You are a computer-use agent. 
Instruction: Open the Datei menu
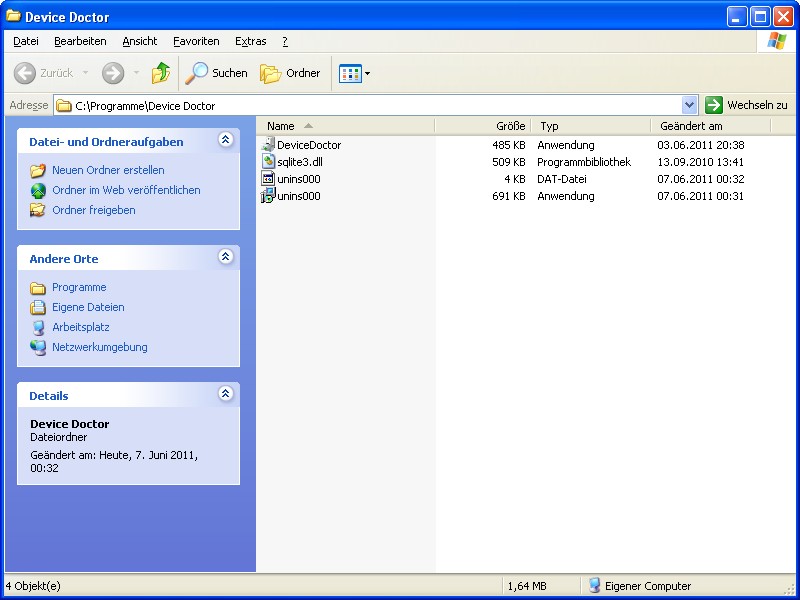click(26, 41)
